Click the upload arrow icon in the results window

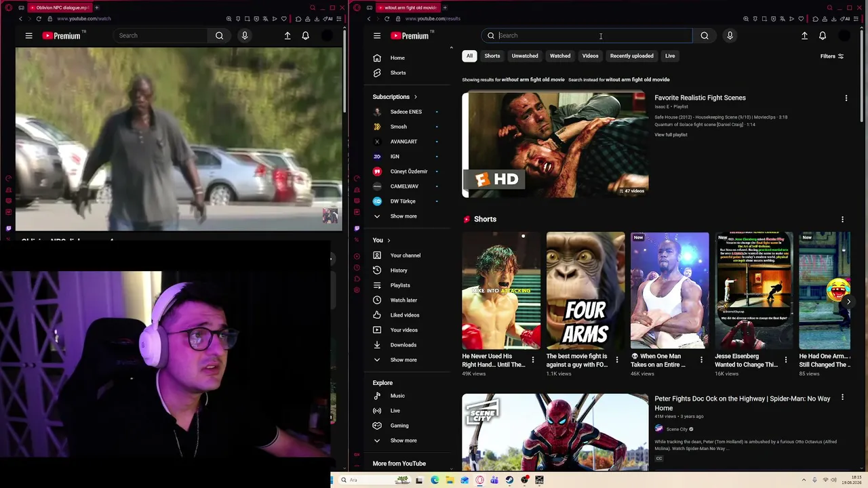804,35
